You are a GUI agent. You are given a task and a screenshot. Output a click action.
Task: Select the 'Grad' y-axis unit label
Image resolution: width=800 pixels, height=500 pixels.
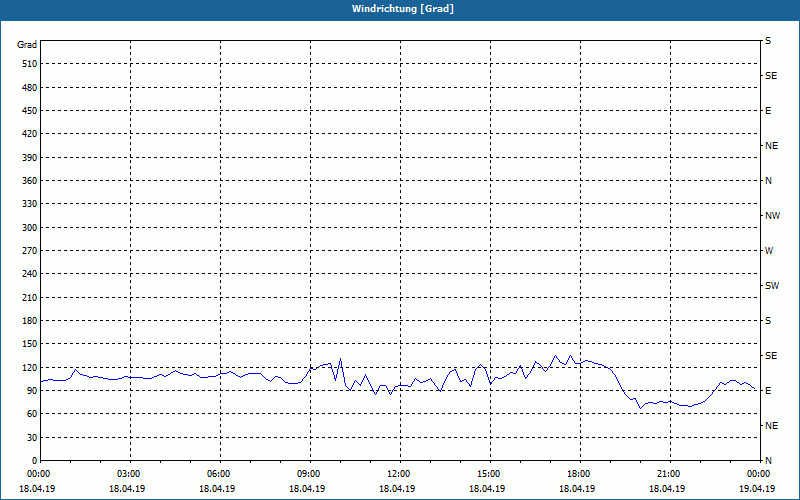point(27,45)
